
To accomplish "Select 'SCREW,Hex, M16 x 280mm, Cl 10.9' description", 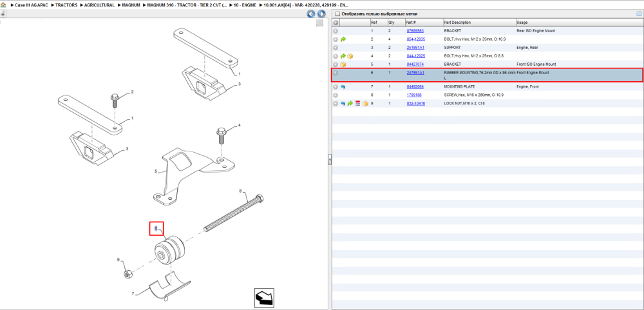I will pos(473,95).
